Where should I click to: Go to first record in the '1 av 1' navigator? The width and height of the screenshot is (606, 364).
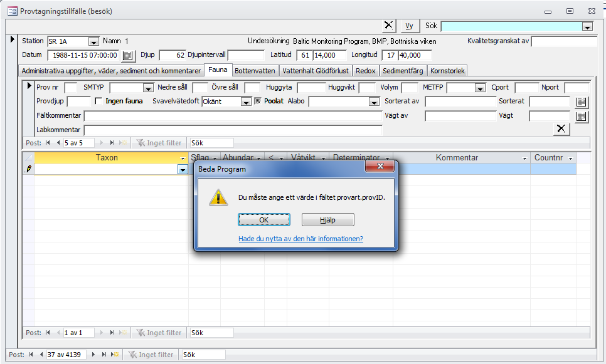coord(48,333)
